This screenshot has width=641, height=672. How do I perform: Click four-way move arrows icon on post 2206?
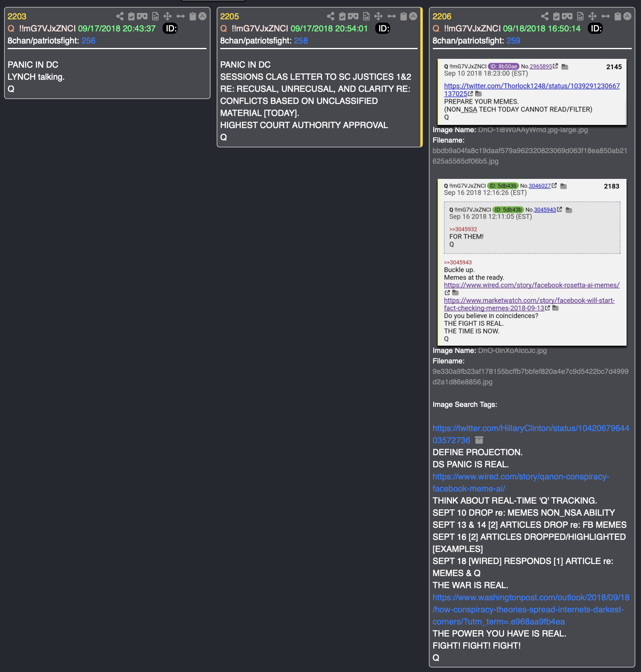592,16
